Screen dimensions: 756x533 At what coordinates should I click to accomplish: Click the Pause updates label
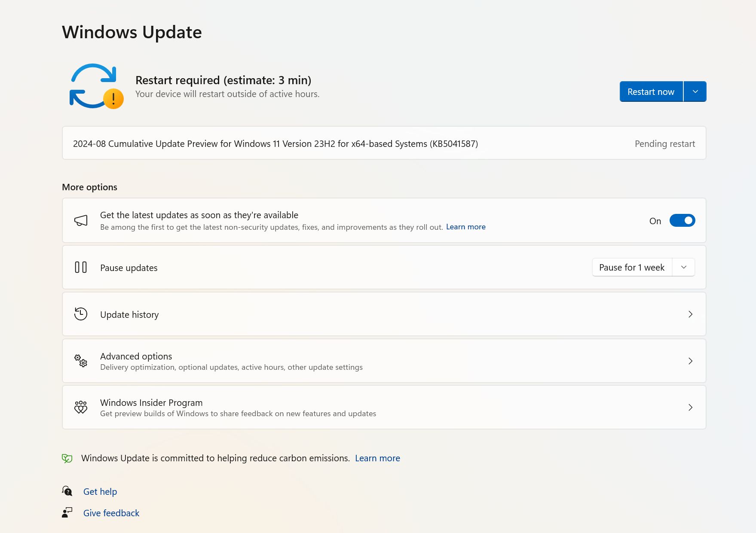(x=129, y=268)
